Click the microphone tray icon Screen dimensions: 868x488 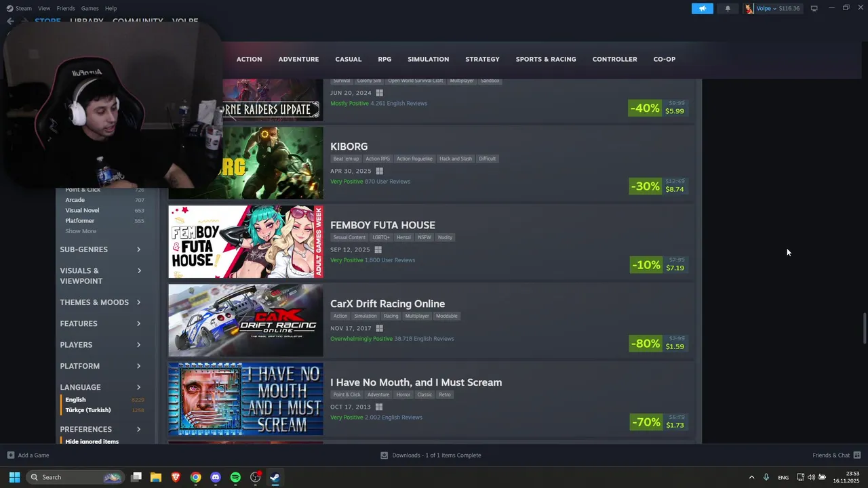pyautogui.click(x=766, y=477)
